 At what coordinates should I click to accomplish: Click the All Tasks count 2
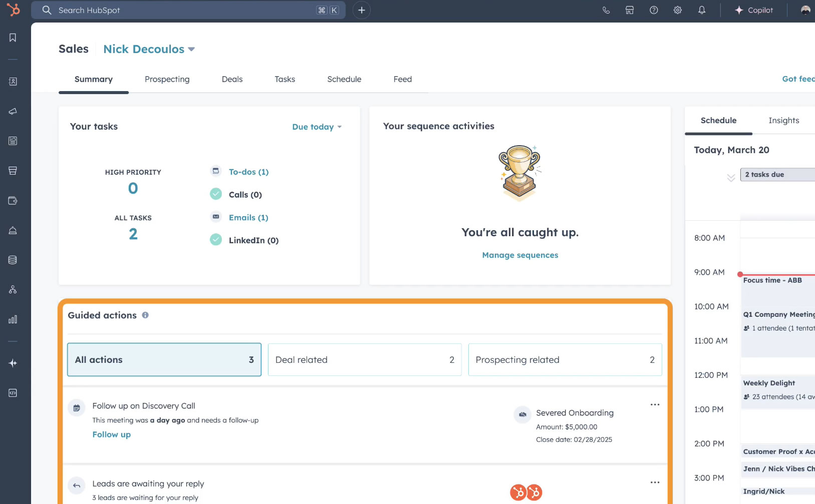click(133, 234)
